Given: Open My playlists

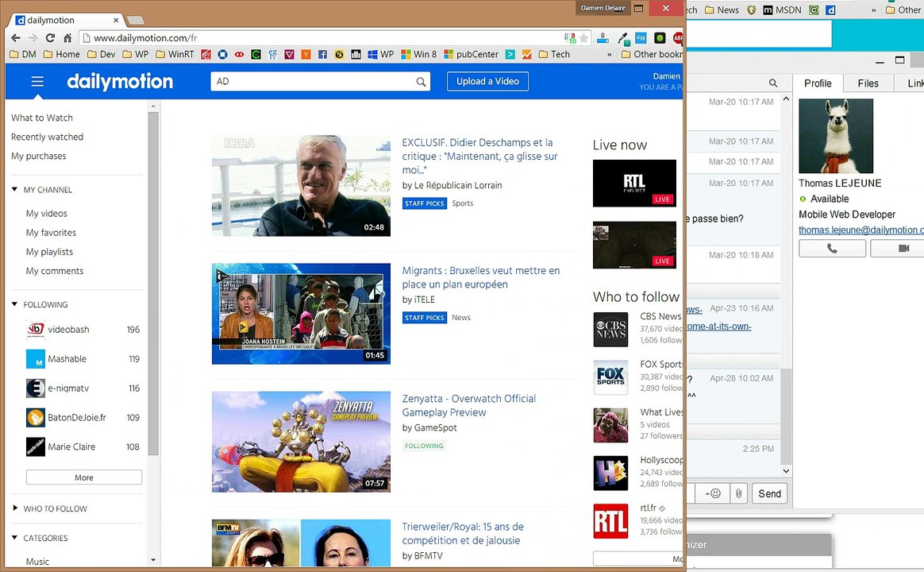Looking at the screenshot, I should point(49,252).
